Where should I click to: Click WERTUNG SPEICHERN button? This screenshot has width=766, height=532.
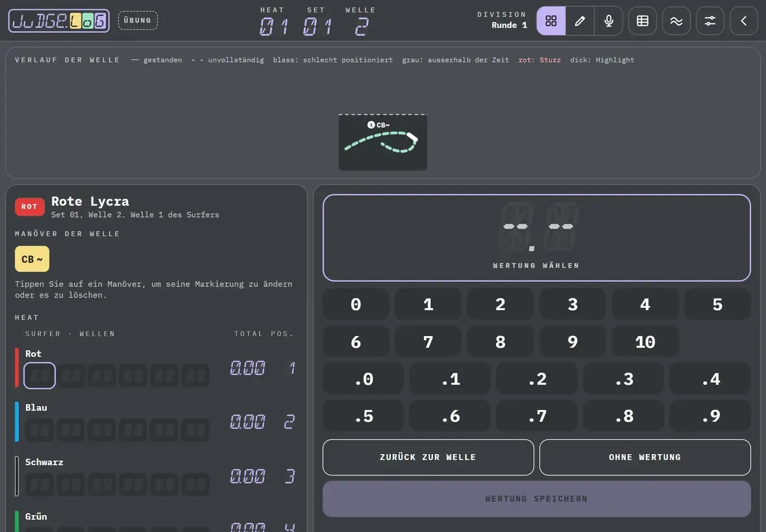pyautogui.click(x=536, y=499)
